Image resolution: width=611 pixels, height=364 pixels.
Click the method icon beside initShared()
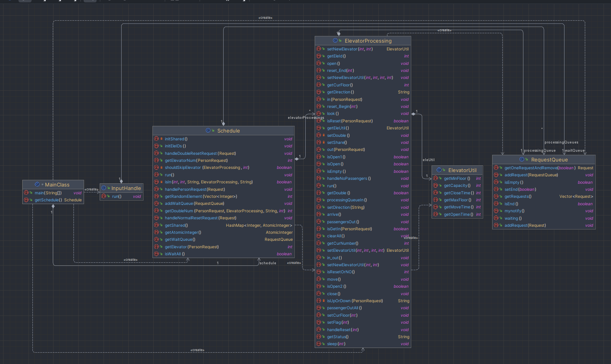[x=156, y=139]
